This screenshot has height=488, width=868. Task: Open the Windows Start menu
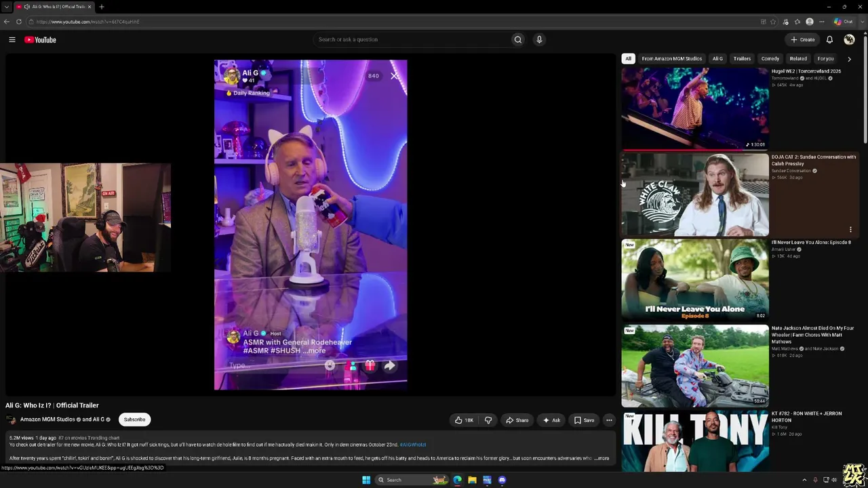pos(366,480)
